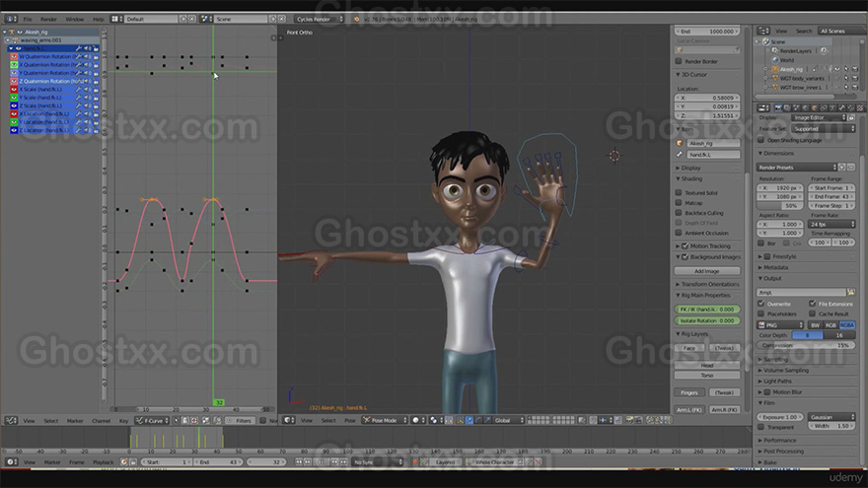The image size is (868, 488).
Task: Enable the Matcap checkbox
Action: pyautogui.click(x=679, y=202)
